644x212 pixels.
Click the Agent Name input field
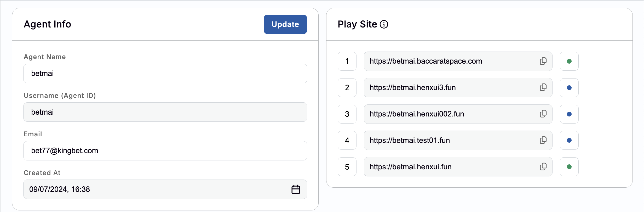pos(165,74)
